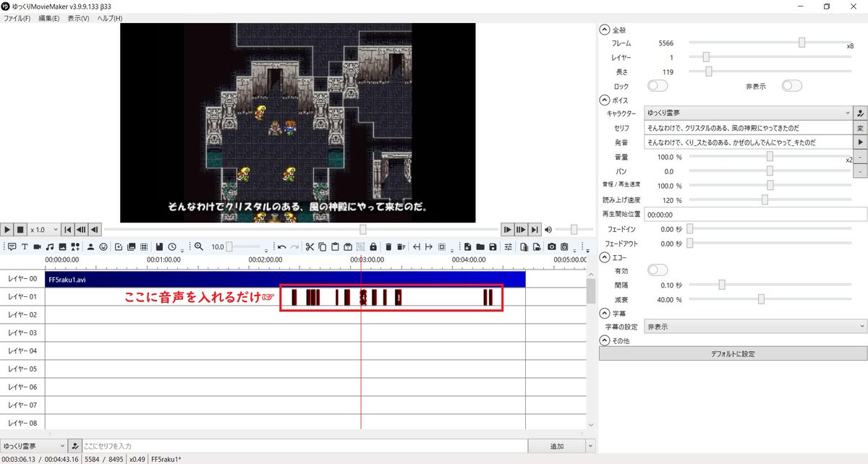The height and width of the screenshot is (464, 868).
Task: Open the bottom-left ゆっくり霊夢 character dropdown
Action: [x=34, y=446]
